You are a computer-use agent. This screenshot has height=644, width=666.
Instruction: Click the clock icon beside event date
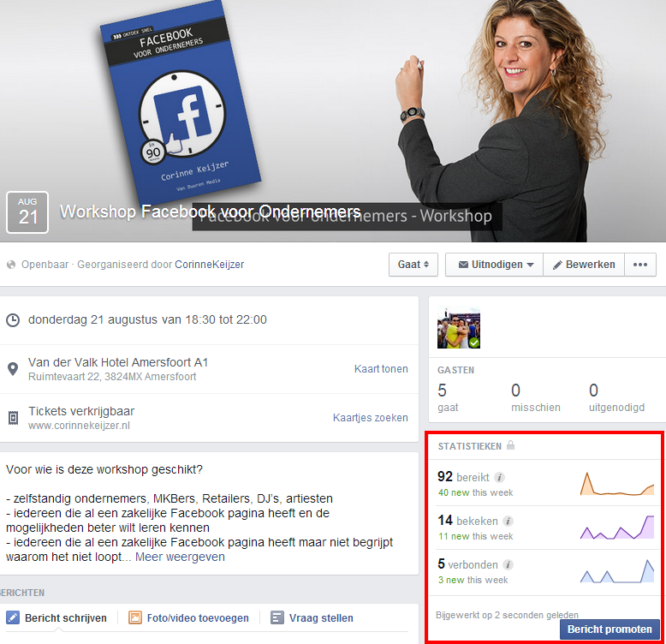[x=13, y=320]
